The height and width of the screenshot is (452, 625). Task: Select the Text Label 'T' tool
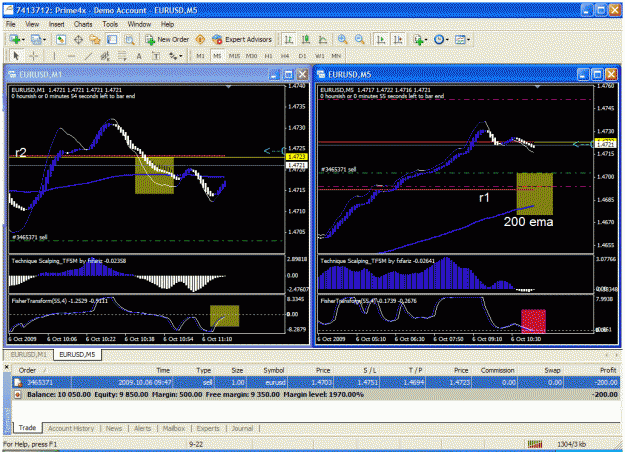[x=156, y=56]
